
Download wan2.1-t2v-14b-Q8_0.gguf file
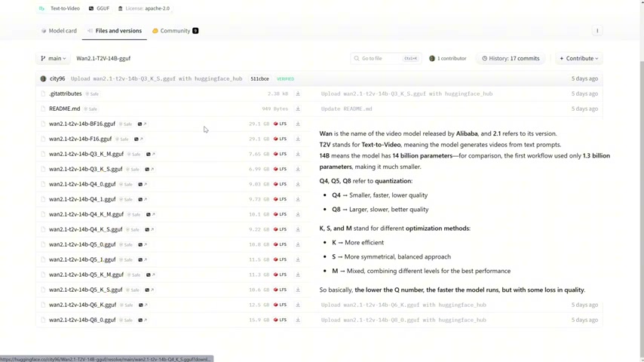click(298, 320)
